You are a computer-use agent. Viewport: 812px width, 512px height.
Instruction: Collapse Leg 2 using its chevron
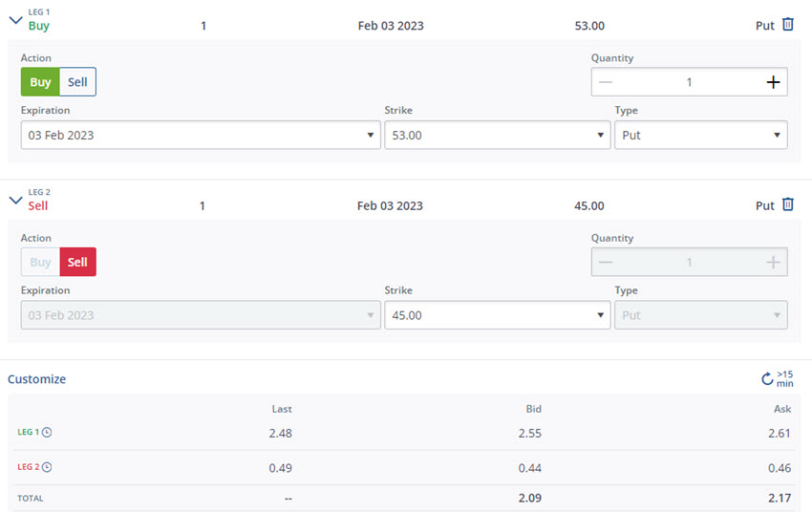pyautogui.click(x=16, y=201)
